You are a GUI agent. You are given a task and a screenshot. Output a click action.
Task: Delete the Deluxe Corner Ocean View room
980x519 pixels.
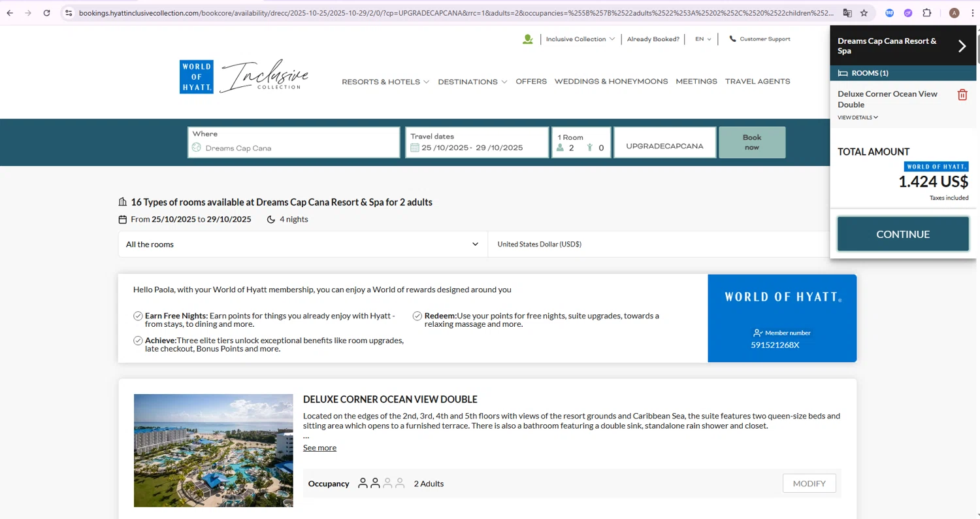coord(962,95)
